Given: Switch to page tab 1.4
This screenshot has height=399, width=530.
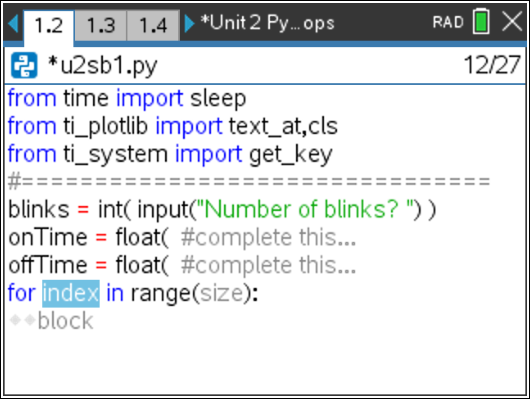Looking at the screenshot, I should 153,25.
